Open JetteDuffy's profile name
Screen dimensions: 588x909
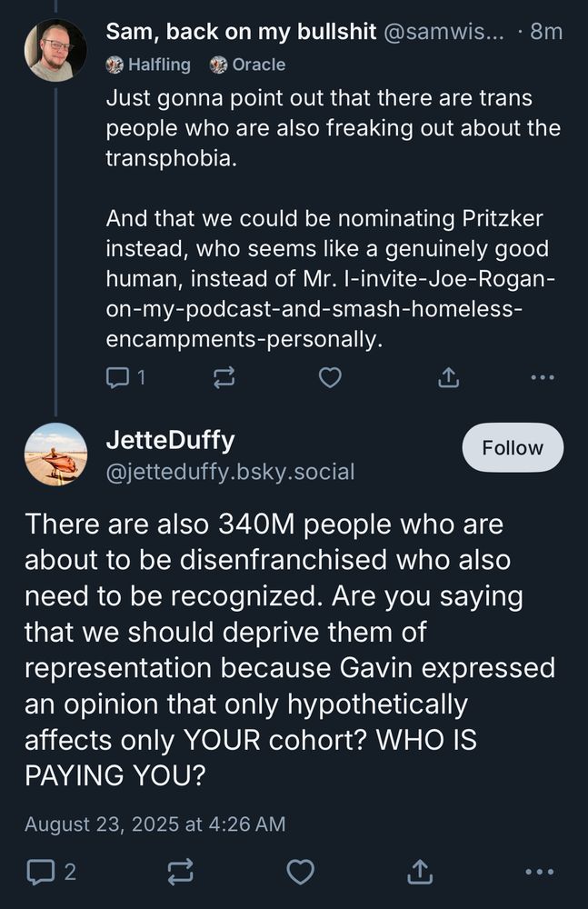pyautogui.click(x=170, y=440)
